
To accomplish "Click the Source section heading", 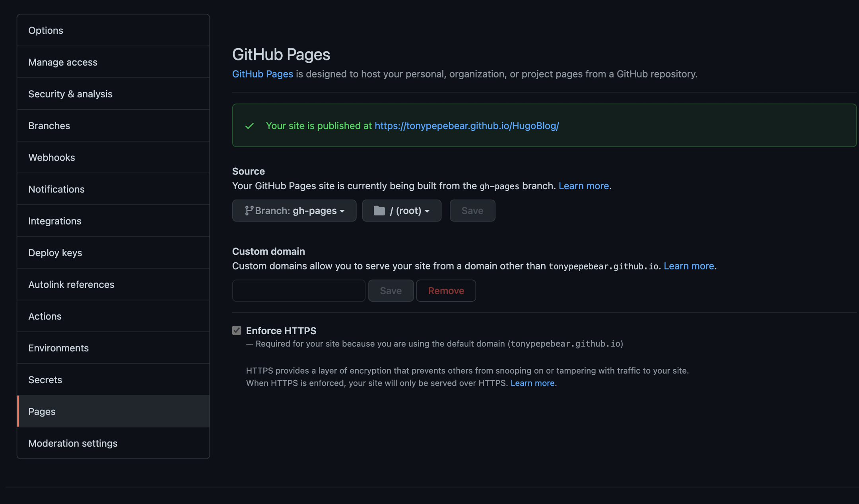I will [x=249, y=171].
